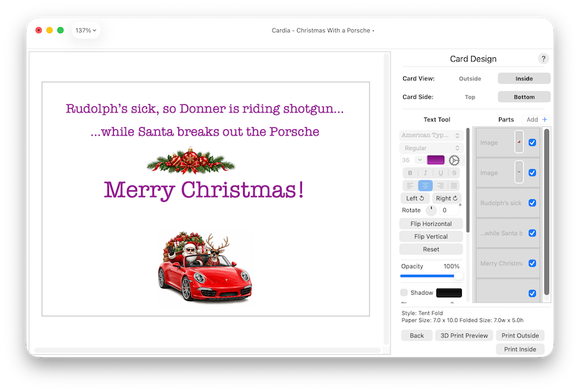Open the American Typewriter font dropdown
Screen dimensions: 580x392
pyautogui.click(x=431, y=136)
